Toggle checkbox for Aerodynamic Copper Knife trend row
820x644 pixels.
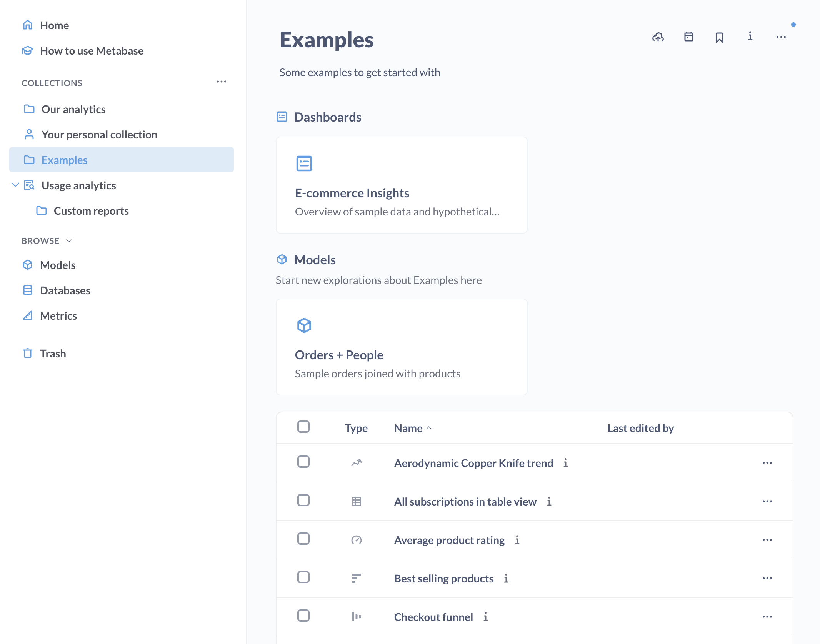click(x=304, y=462)
